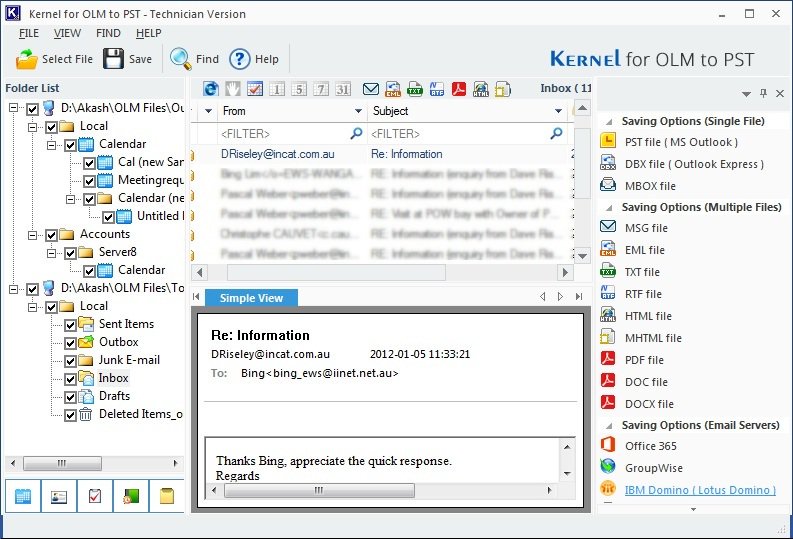Open the VIEW menu
Viewport: 793px width, 539px height.
coord(67,33)
